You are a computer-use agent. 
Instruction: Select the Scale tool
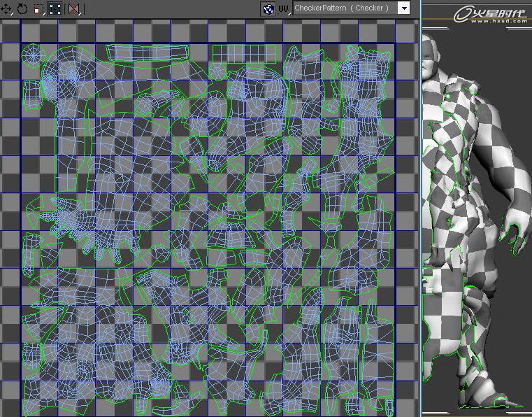tap(38, 9)
